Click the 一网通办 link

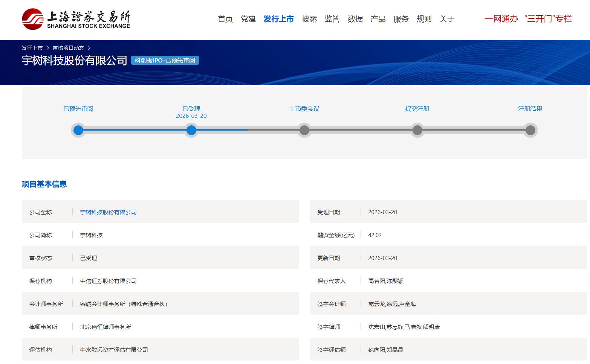point(501,19)
